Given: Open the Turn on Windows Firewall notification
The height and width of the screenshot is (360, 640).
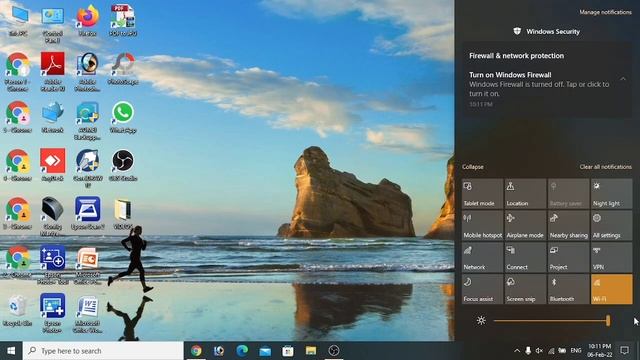Looking at the screenshot, I should pyautogui.click(x=547, y=89).
